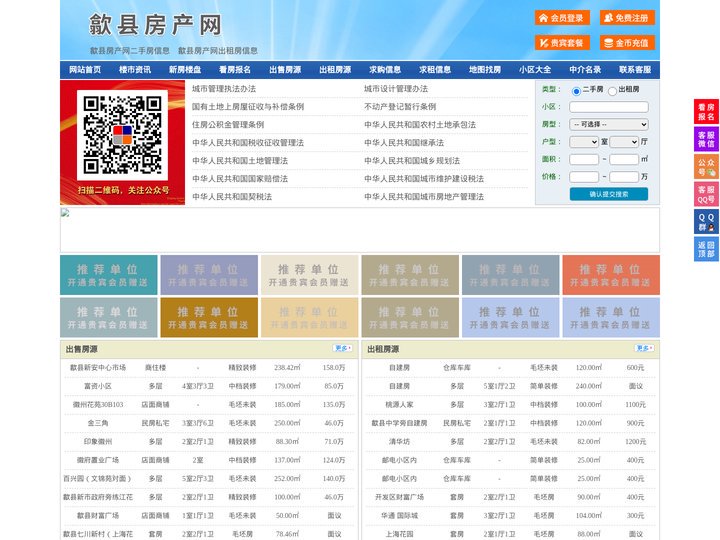The image size is (720, 540).
Task: Select the 二手房 radio button
Action: (x=576, y=91)
